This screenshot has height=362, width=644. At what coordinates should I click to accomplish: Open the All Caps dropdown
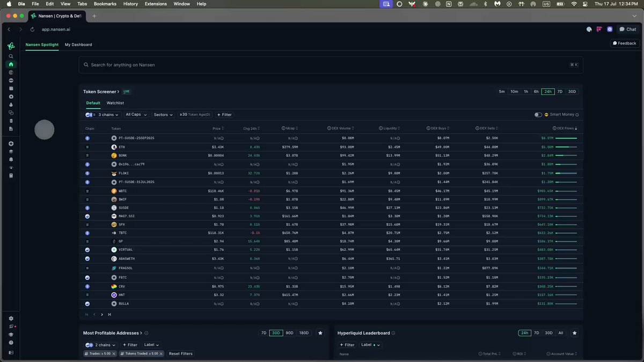click(x=136, y=115)
